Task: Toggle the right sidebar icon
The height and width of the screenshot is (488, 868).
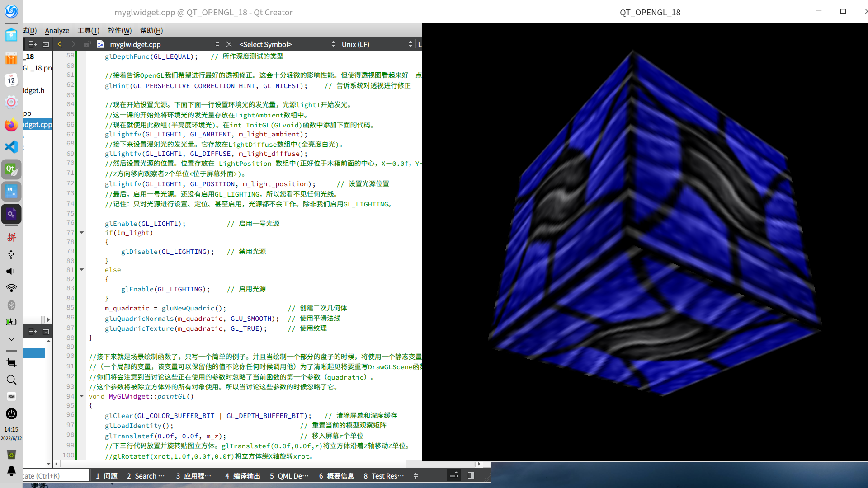Action: tap(471, 475)
